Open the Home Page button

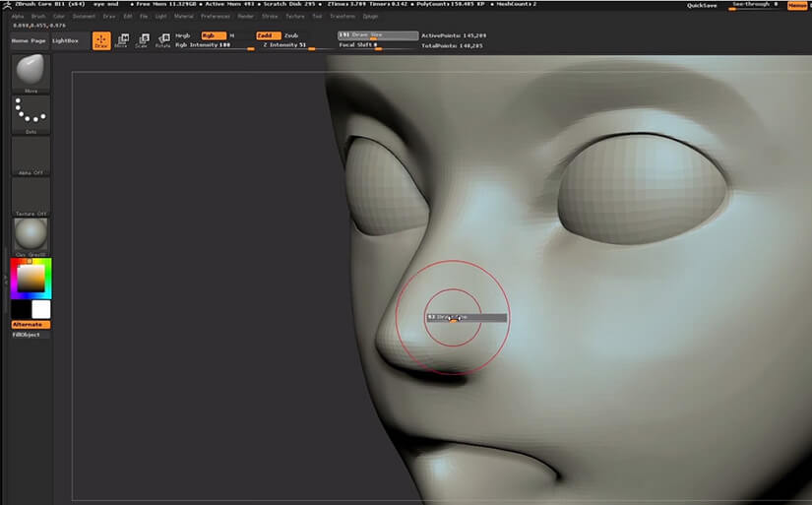click(29, 41)
